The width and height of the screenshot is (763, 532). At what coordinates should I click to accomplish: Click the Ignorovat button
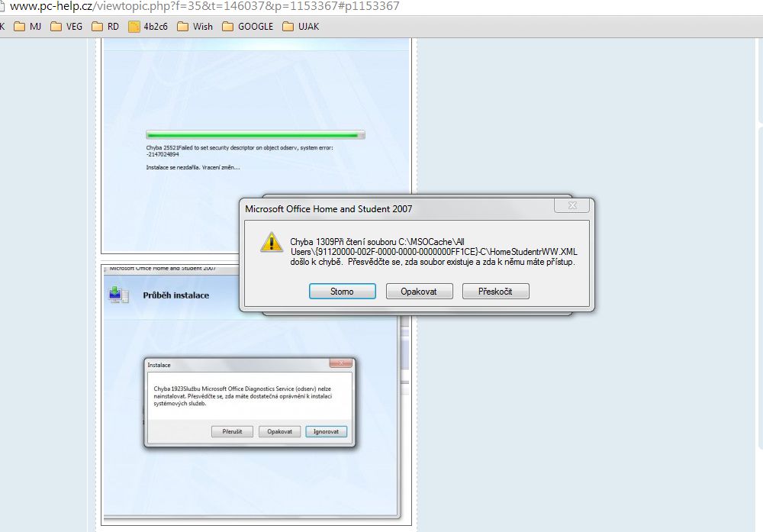pyautogui.click(x=326, y=431)
